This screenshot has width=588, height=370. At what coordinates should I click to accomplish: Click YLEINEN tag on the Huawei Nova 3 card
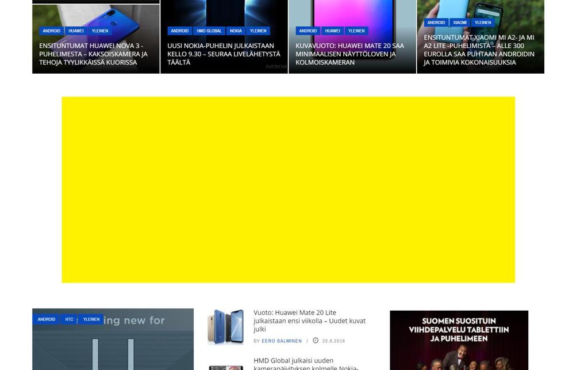point(100,30)
